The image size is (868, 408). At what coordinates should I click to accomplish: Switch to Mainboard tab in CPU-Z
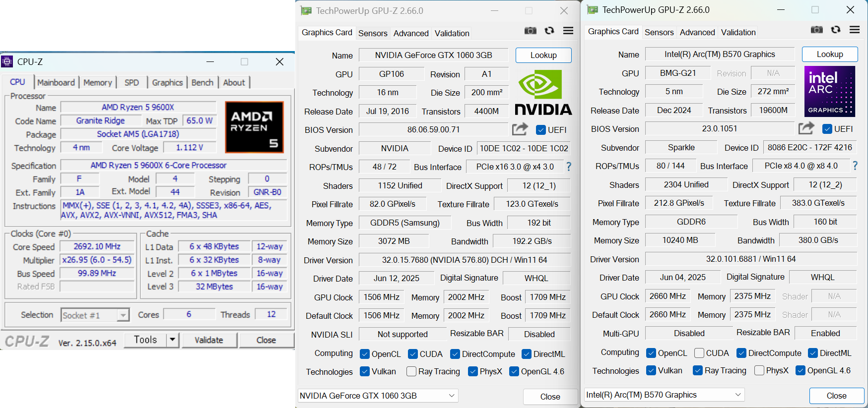click(x=56, y=82)
